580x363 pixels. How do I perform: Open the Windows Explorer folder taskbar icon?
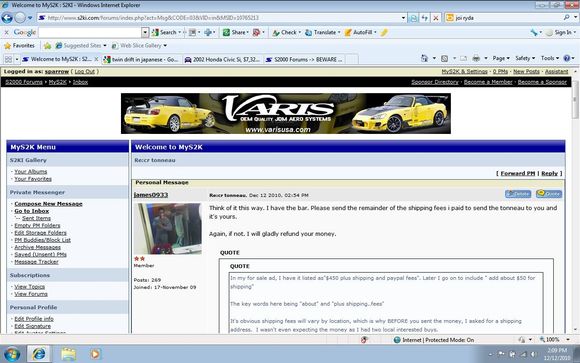click(69, 354)
